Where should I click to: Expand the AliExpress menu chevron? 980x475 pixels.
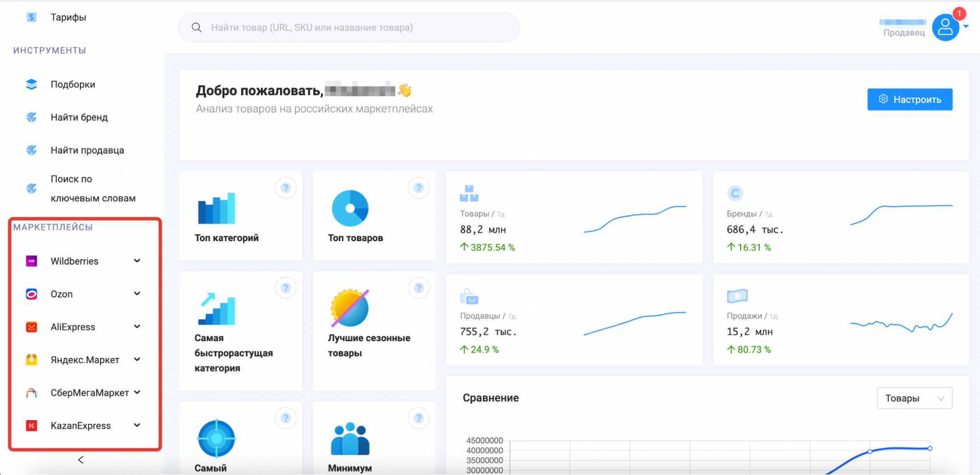[137, 326]
